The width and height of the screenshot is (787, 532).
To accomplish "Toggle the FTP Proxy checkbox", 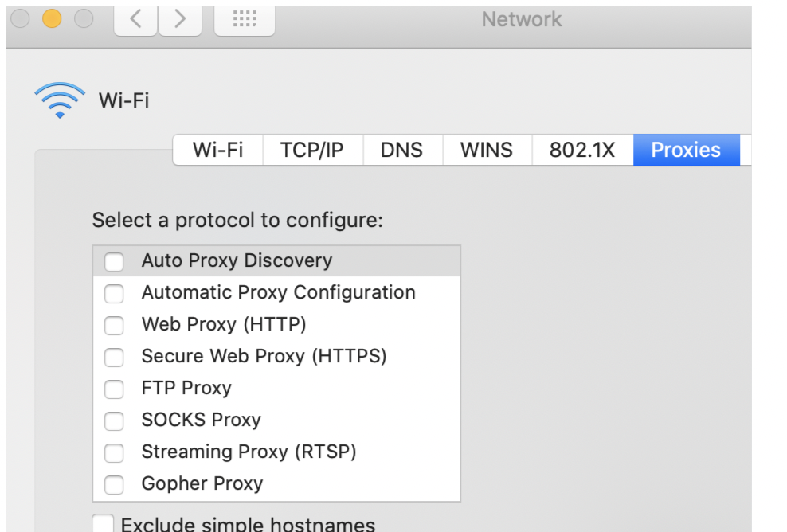I will (x=115, y=389).
